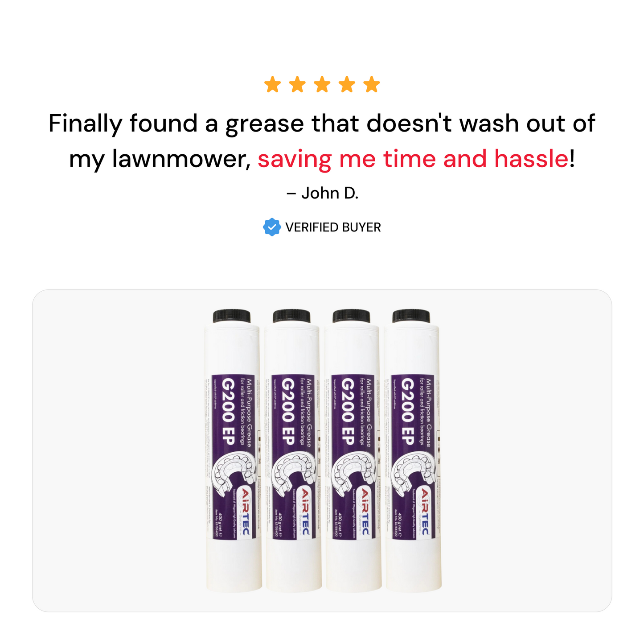Click the second rating star
The height and width of the screenshot is (644, 644).
[x=297, y=84]
